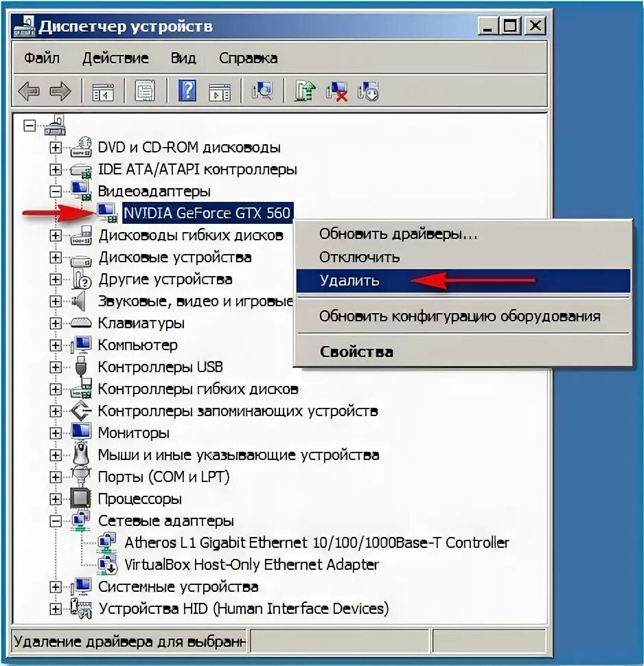Click the Звуковые speaker icon

(x=79, y=301)
